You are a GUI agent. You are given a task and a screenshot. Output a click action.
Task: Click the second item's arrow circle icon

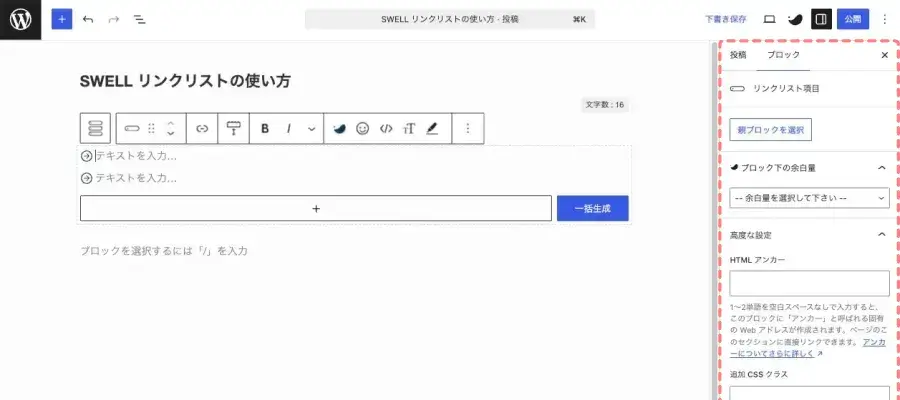[x=87, y=178]
